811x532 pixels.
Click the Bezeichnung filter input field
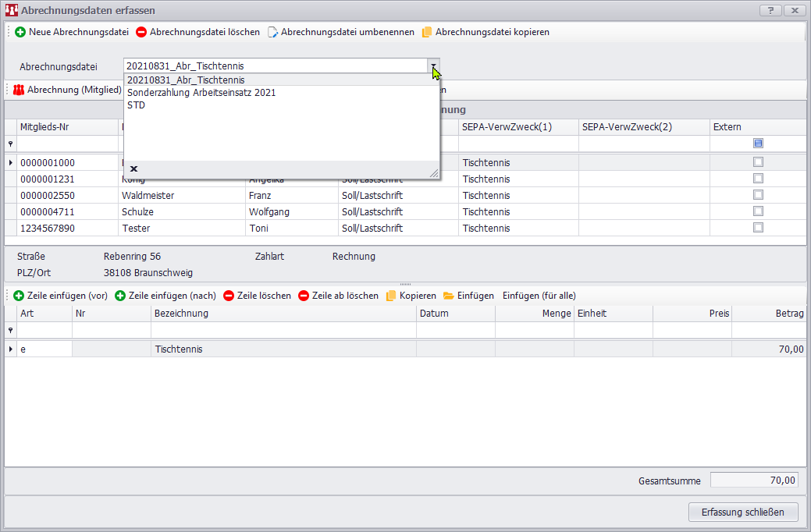coord(283,330)
